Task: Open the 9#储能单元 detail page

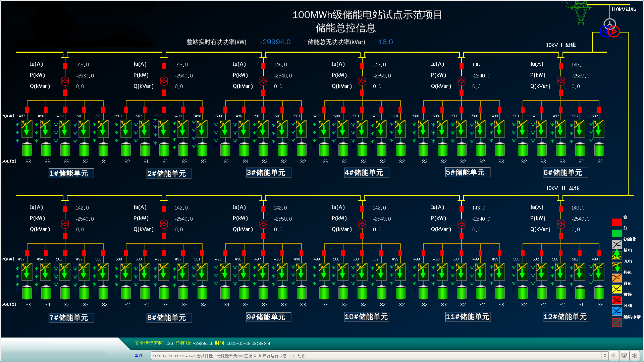Action: (x=268, y=317)
